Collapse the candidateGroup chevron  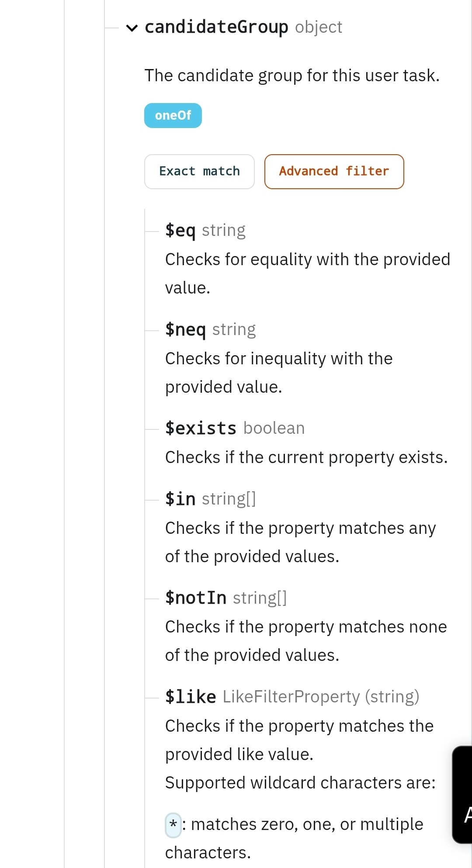(132, 28)
